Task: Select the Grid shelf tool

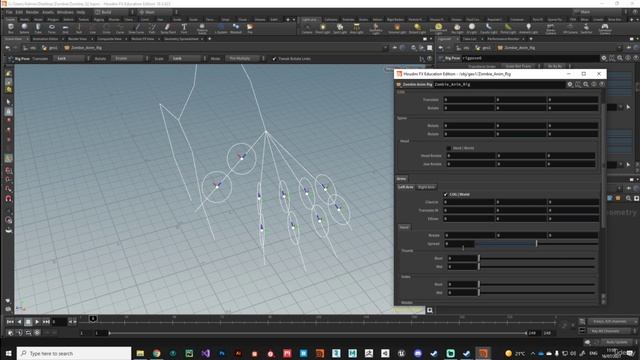Action: 65,28
